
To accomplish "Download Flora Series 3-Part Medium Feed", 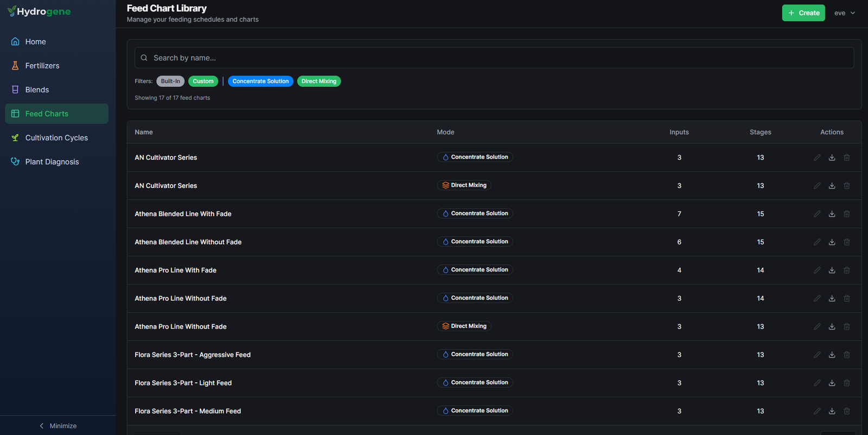I will 832,412.
